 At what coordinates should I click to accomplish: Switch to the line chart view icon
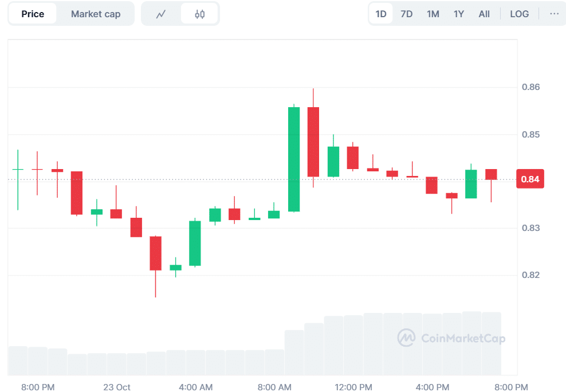(x=161, y=14)
